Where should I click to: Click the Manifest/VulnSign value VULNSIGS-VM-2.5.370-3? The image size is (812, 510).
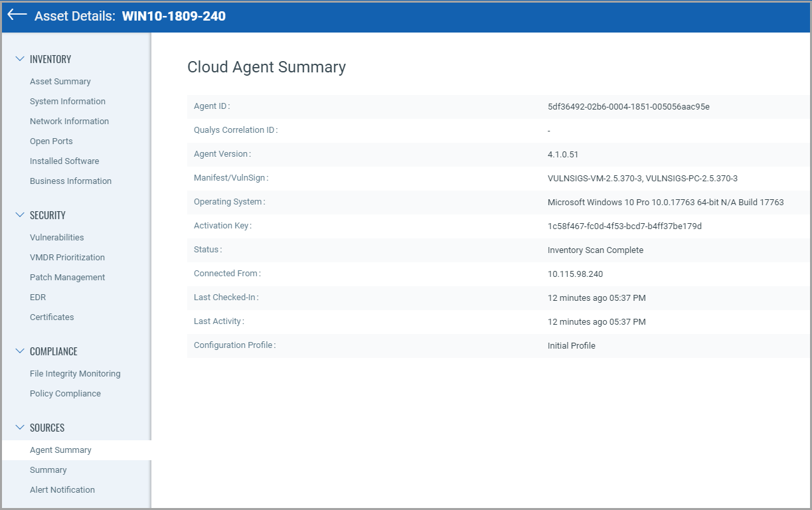tap(594, 179)
